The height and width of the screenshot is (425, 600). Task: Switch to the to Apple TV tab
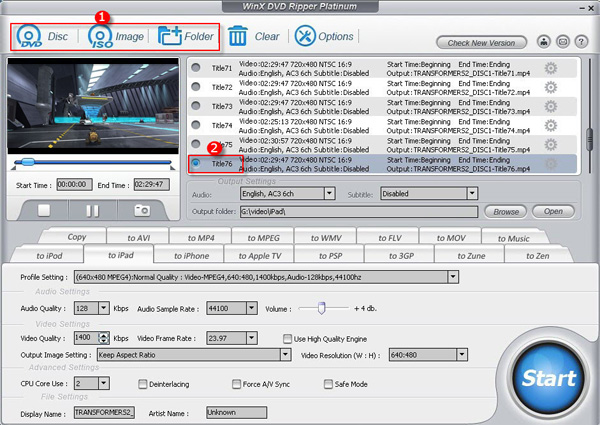click(x=260, y=256)
